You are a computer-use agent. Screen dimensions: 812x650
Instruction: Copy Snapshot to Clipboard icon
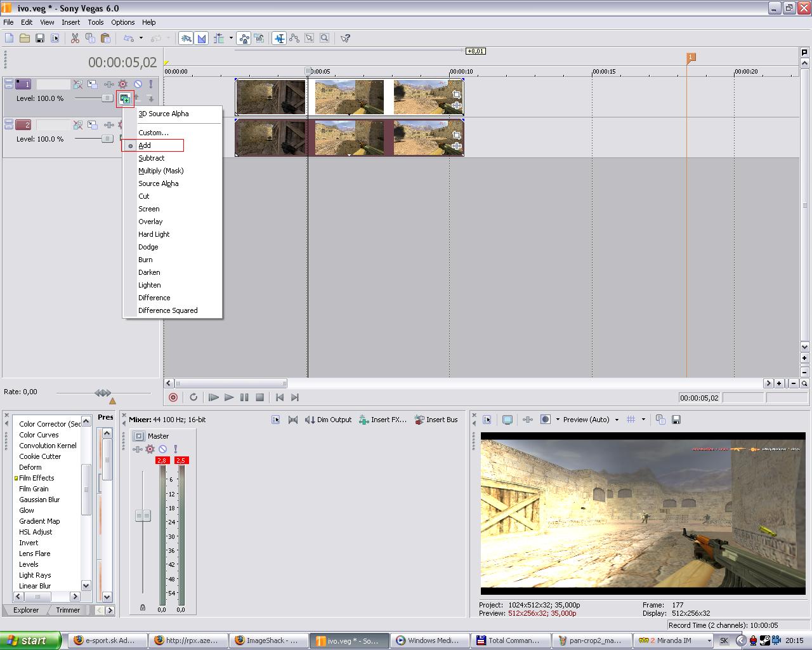[660, 420]
